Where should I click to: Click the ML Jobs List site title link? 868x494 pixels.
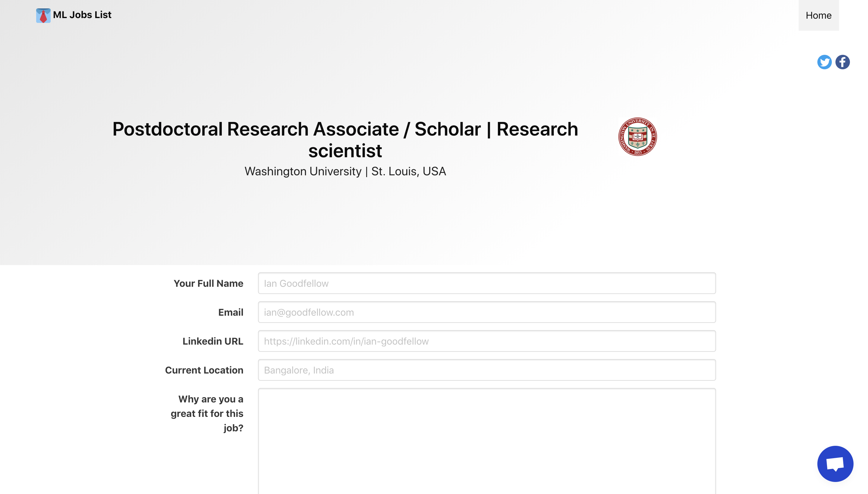click(82, 14)
